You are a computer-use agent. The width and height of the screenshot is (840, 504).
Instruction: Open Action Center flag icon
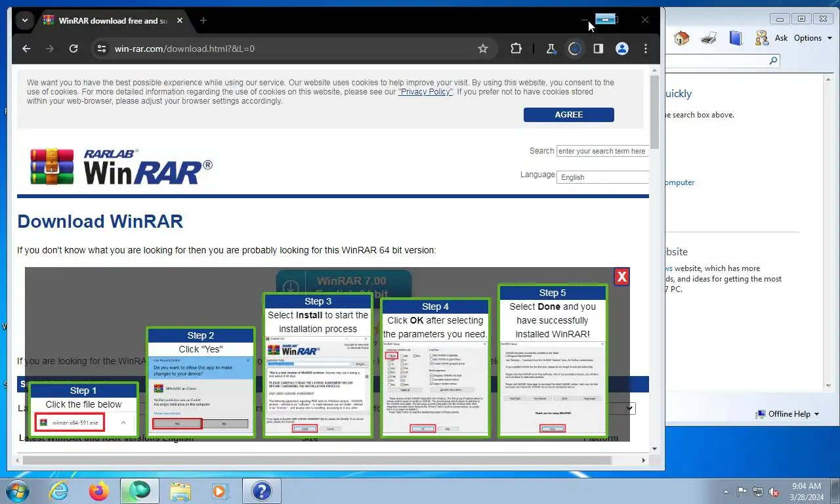coord(742,492)
